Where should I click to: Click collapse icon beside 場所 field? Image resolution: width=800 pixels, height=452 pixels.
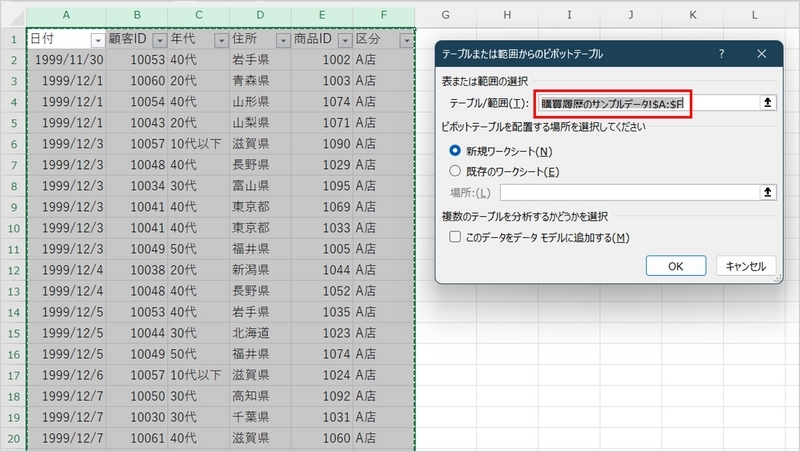point(768,192)
